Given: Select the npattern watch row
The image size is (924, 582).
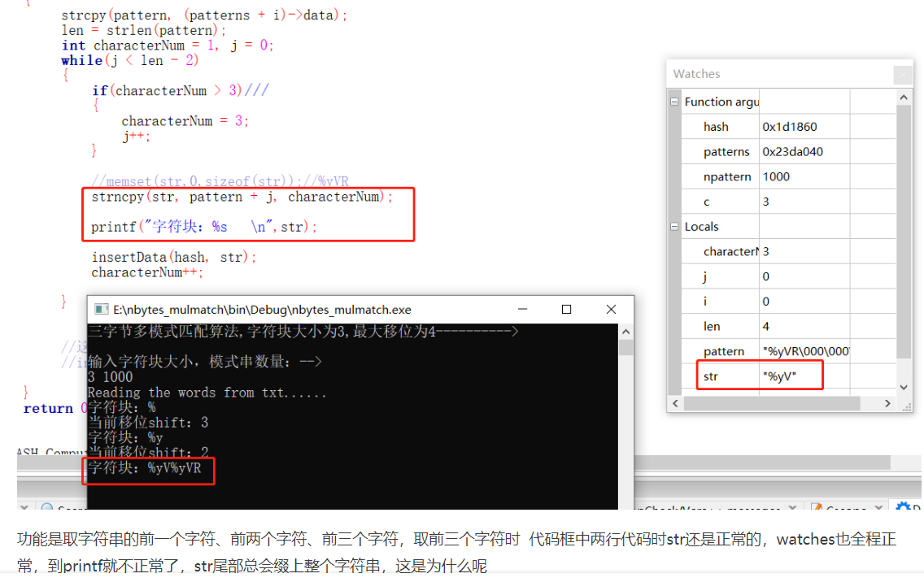Looking at the screenshot, I should [788, 176].
